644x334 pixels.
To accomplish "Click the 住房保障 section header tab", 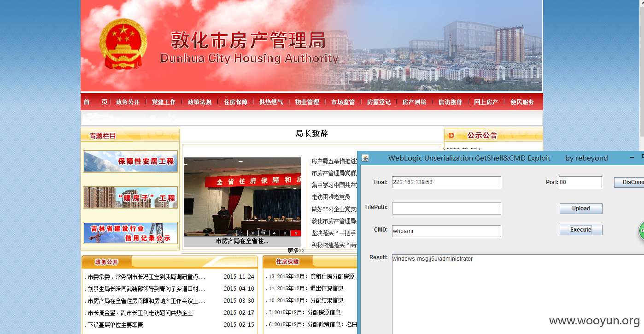I will [x=287, y=262].
